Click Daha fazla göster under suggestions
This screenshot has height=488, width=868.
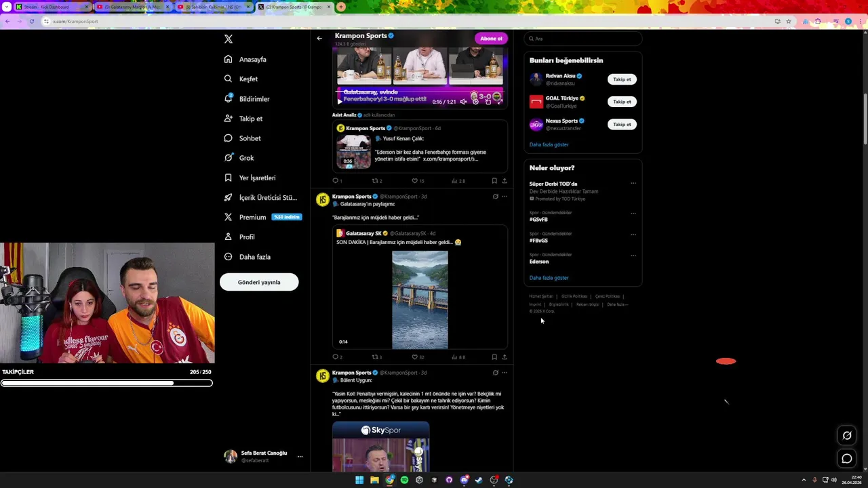(549, 144)
